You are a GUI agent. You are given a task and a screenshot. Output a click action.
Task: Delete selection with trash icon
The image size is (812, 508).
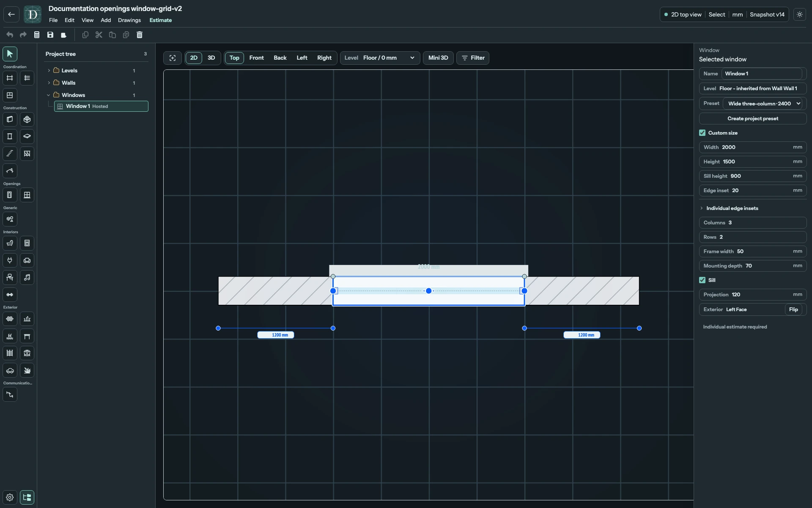140,35
